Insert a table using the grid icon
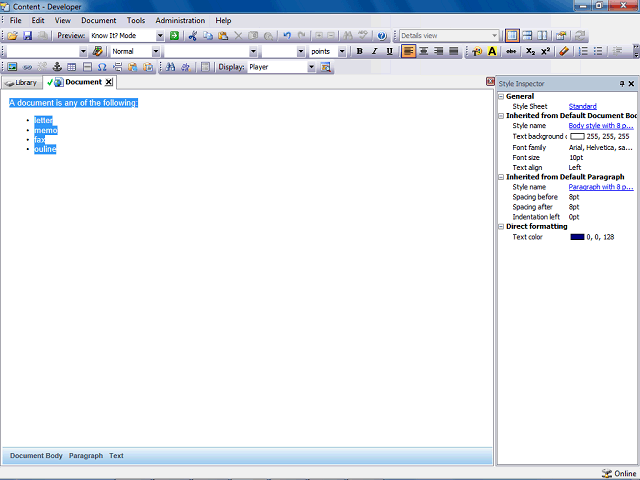640x480 pixels. (72, 67)
